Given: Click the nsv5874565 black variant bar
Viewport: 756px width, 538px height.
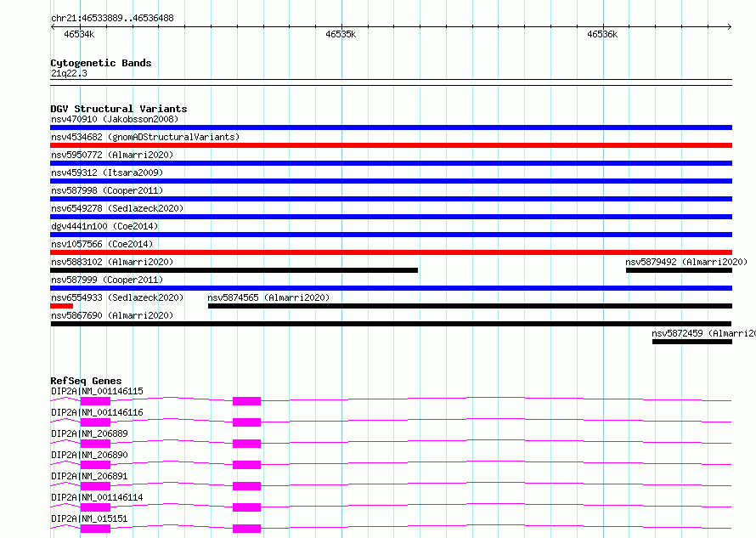Looking at the screenshot, I should point(470,306).
